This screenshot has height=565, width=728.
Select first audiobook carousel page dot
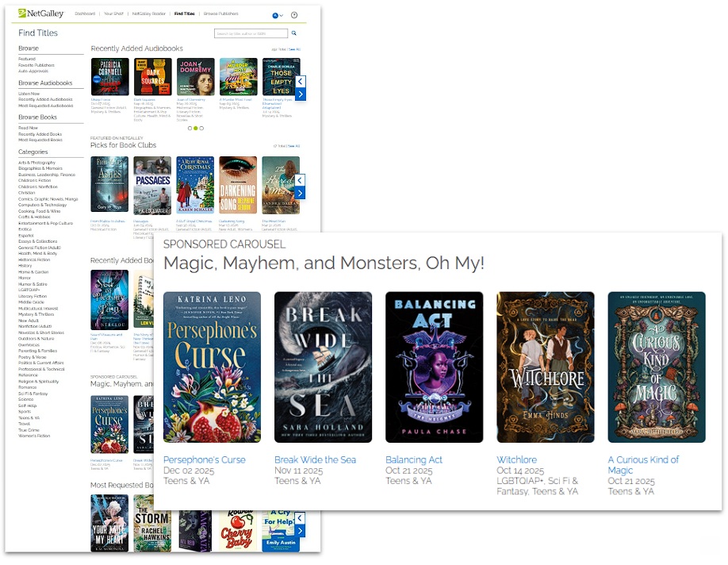tap(190, 129)
